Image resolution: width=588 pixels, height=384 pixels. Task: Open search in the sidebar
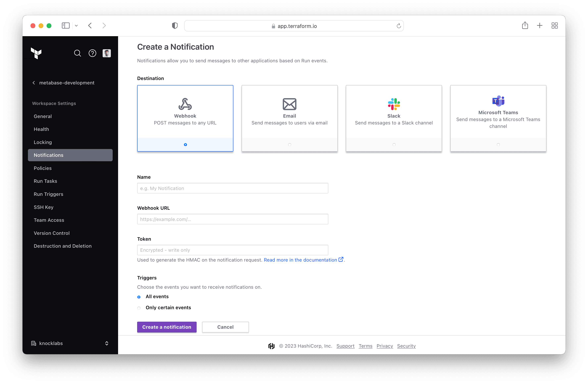pyautogui.click(x=77, y=53)
